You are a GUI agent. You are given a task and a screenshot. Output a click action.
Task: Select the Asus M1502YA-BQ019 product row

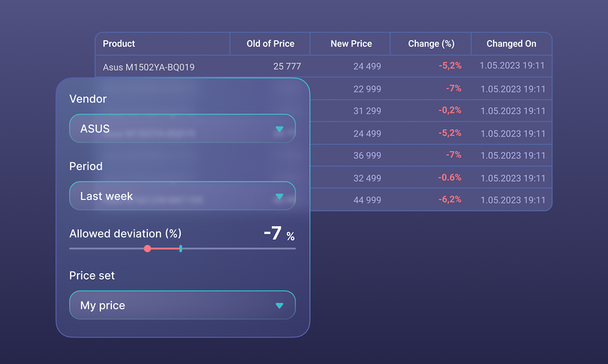coord(324,67)
